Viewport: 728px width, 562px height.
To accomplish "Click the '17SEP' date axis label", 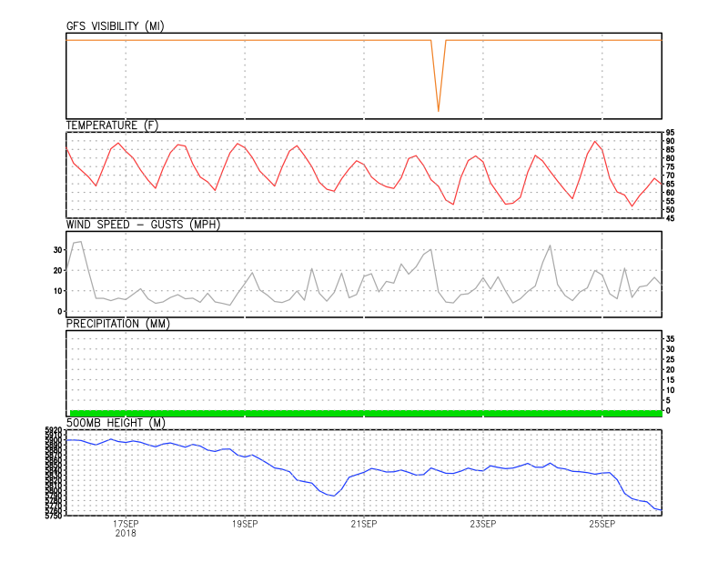I will (126, 524).
